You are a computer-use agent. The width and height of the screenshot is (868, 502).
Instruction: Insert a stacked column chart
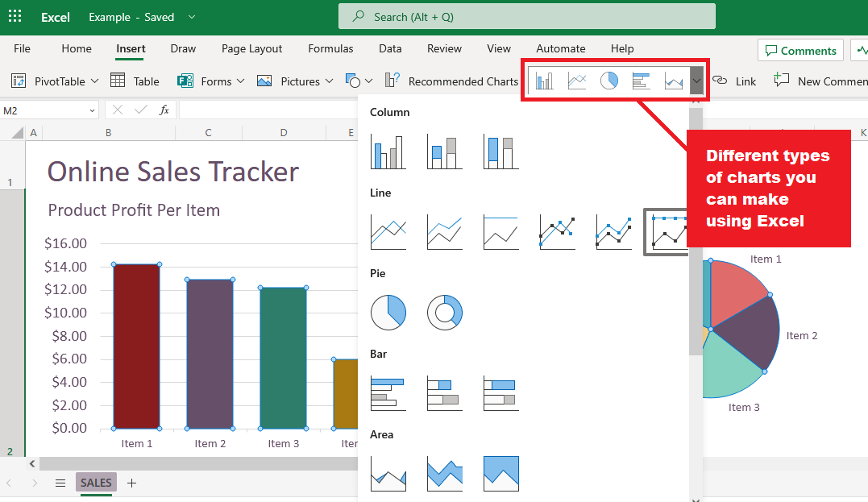(445, 151)
